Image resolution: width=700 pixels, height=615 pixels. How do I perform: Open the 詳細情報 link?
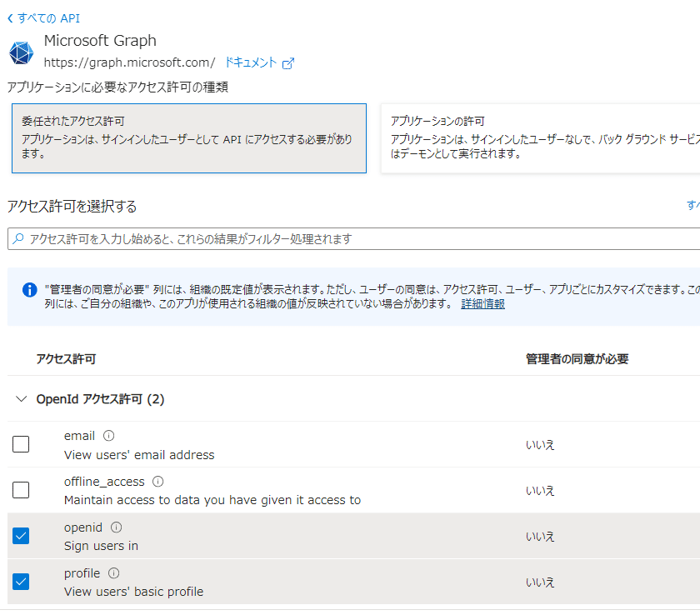coord(482,304)
